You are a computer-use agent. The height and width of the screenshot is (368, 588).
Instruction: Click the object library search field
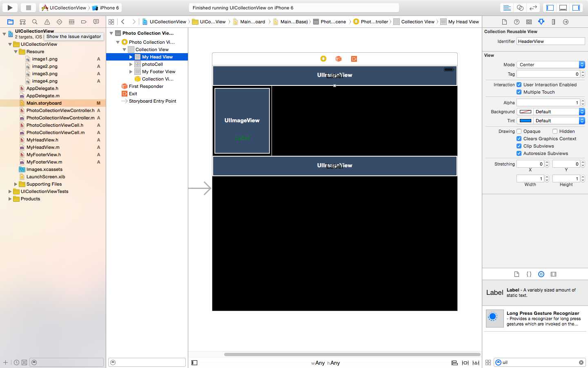click(540, 362)
